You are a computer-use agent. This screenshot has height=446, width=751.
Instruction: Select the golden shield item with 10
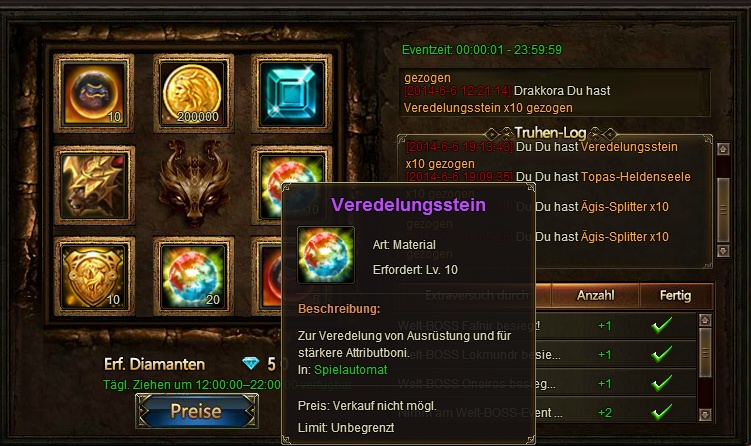click(x=94, y=276)
